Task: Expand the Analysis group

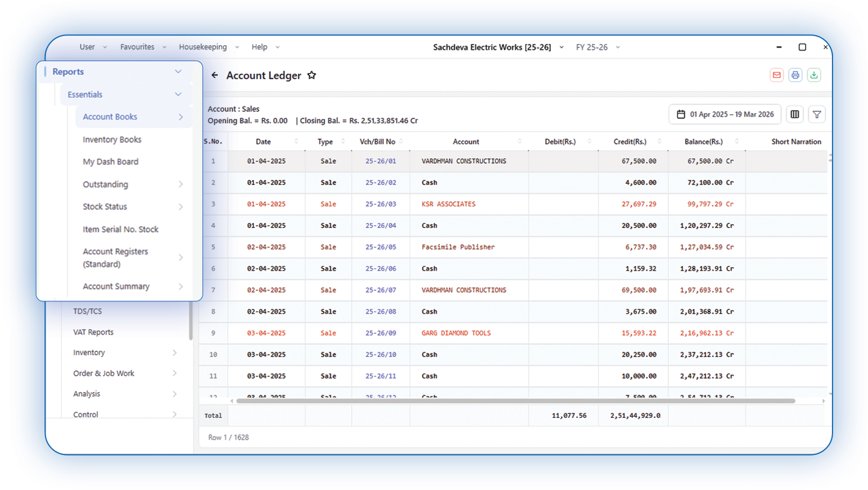Action: click(175, 394)
